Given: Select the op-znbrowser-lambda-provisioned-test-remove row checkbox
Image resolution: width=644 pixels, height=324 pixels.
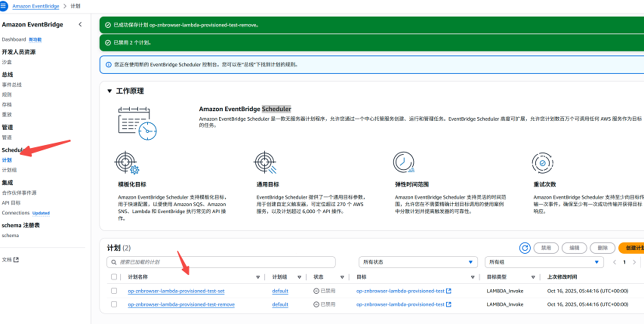Looking at the screenshot, I should (114, 304).
